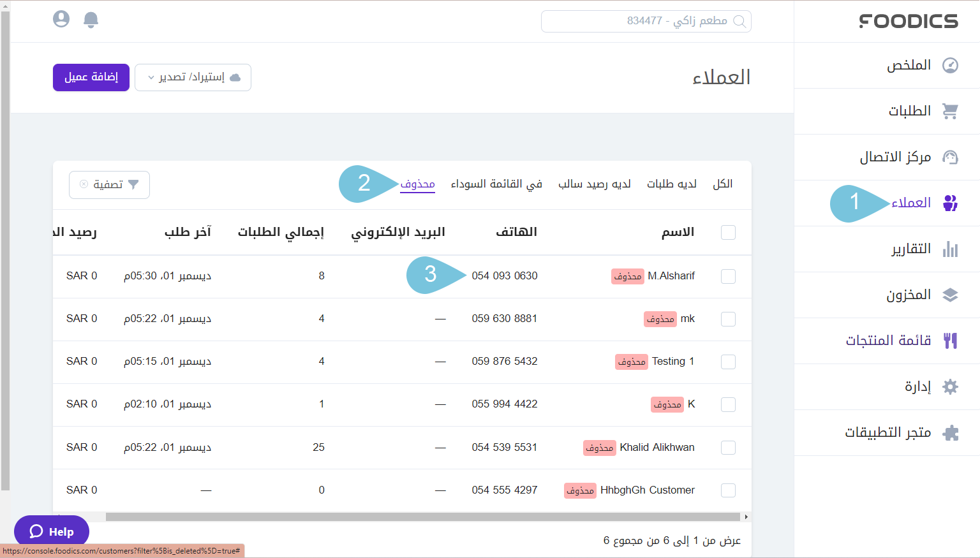Screen dimensions: 980x558
Task: Toggle the select-all checkbox in table header
Action: tap(728, 233)
